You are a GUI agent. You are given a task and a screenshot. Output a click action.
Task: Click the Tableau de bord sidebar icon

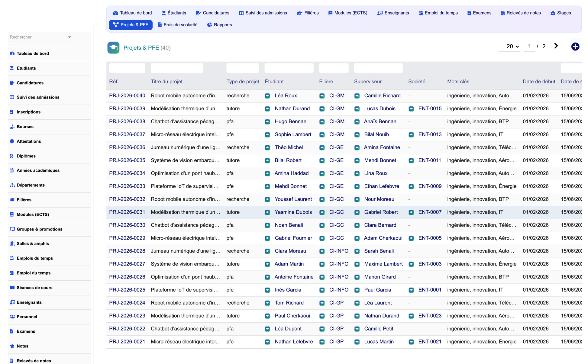click(x=12, y=53)
